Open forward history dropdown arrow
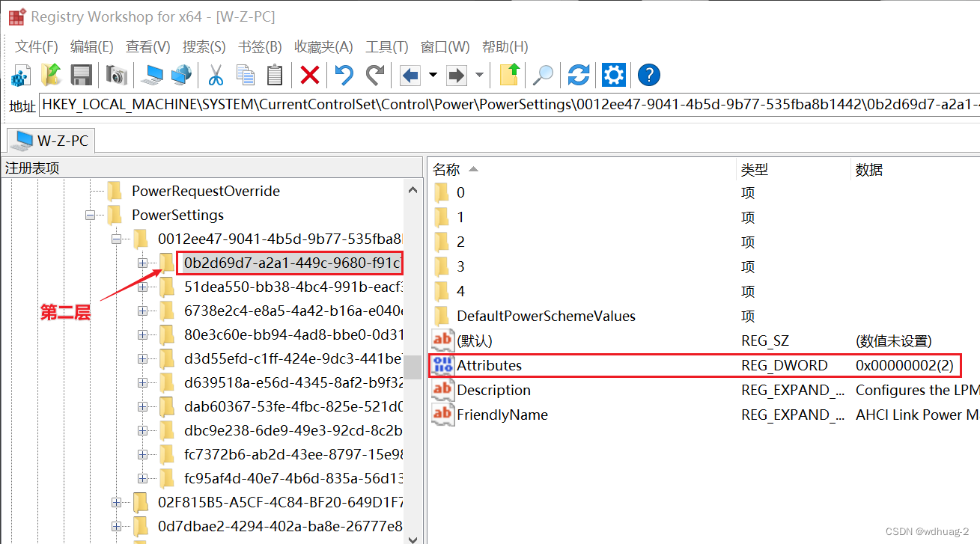This screenshot has height=544, width=980. click(479, 75)
